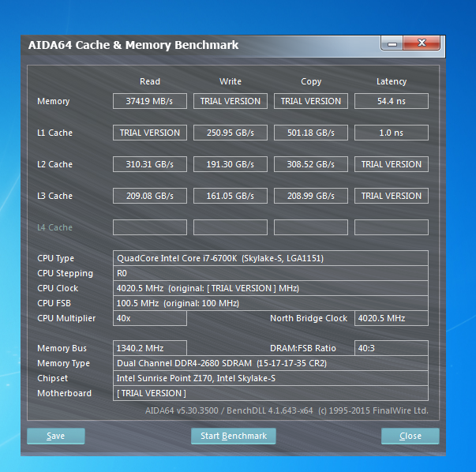Select the Memory Read value 37419 MB/s
Image resolution: width=476 pixels, height=472 pixels.
coord(150,101)
